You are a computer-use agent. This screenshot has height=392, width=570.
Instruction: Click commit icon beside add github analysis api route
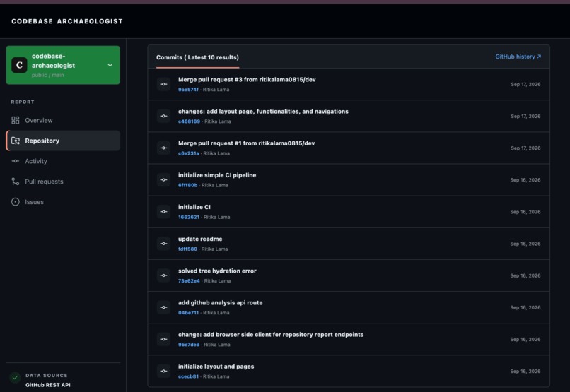(x=163, y=308)
